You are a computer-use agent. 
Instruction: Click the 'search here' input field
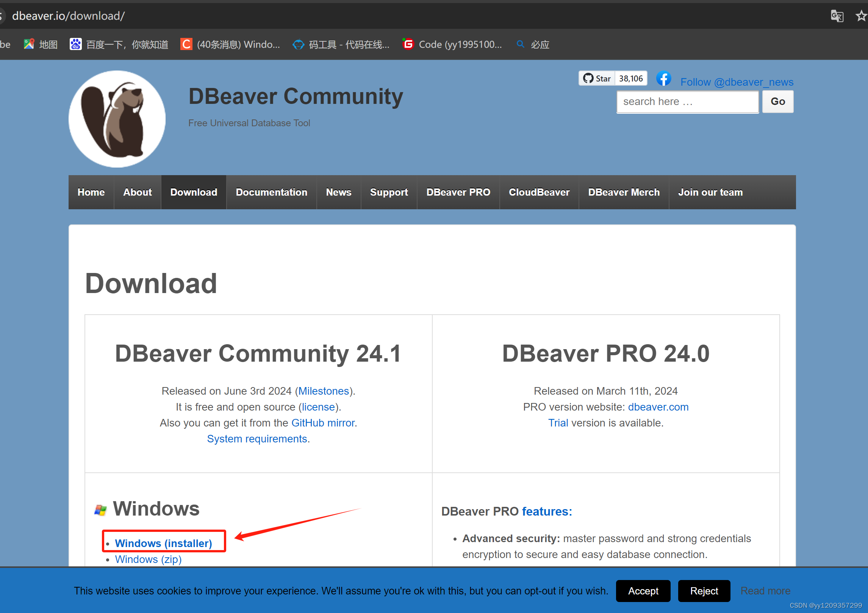click(x=687, y=102)
